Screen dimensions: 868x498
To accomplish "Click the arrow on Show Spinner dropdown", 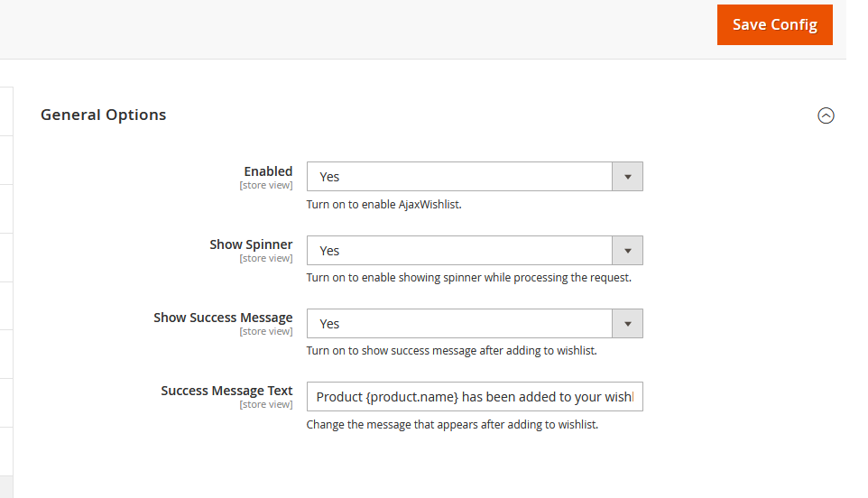I will tap(628, 251).
